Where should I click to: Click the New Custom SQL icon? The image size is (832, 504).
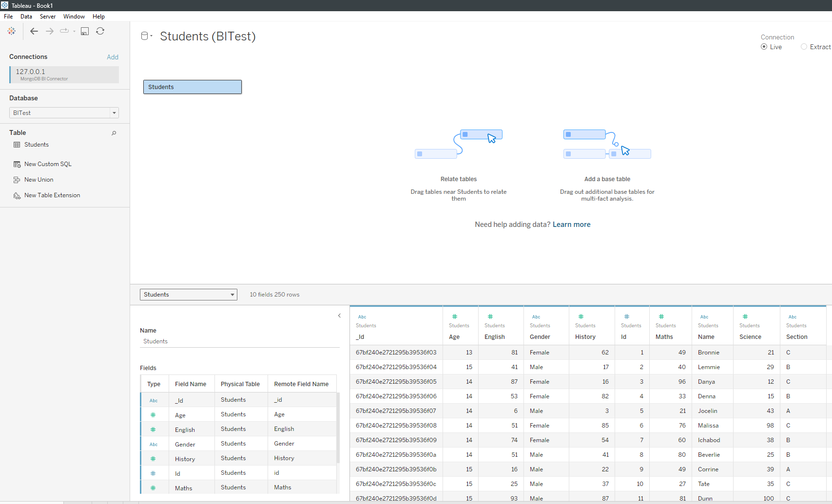(17, 164)
